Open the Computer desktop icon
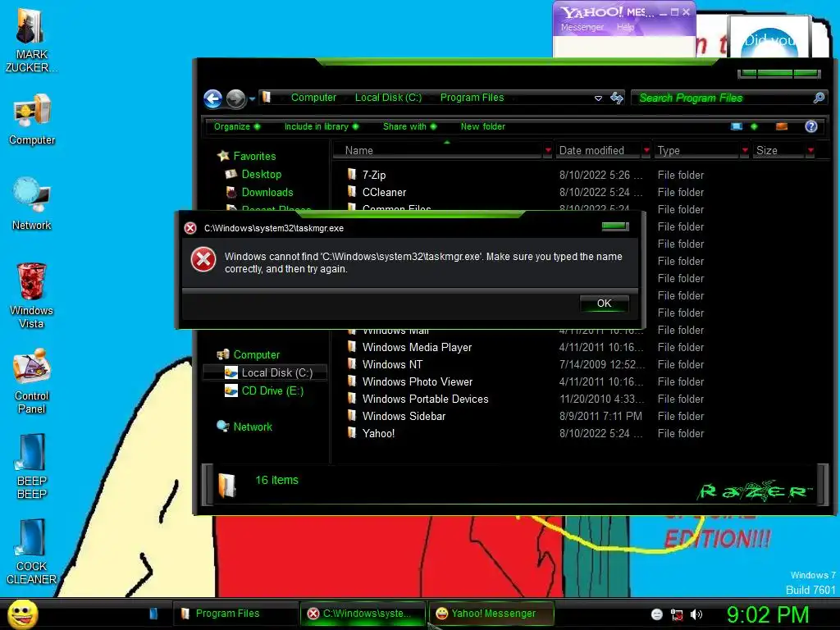This screenshot has width=840, height=630. click(x=32, y=119)
